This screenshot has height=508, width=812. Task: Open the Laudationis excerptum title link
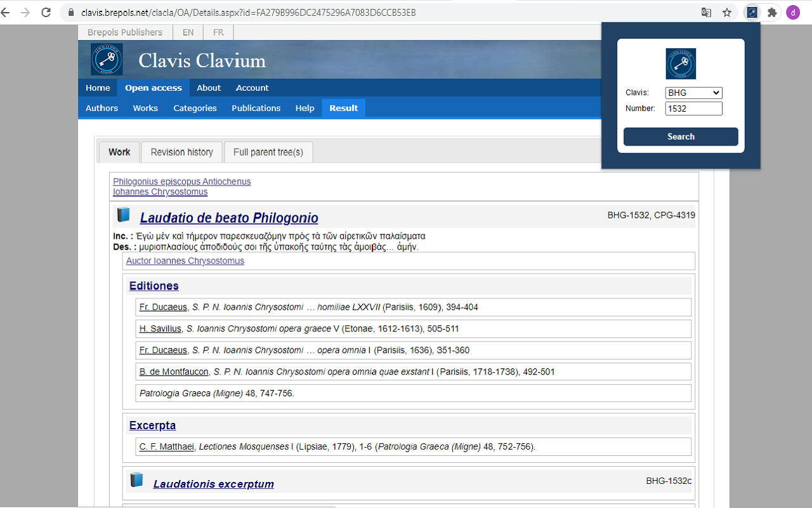[x=214, y=484]
